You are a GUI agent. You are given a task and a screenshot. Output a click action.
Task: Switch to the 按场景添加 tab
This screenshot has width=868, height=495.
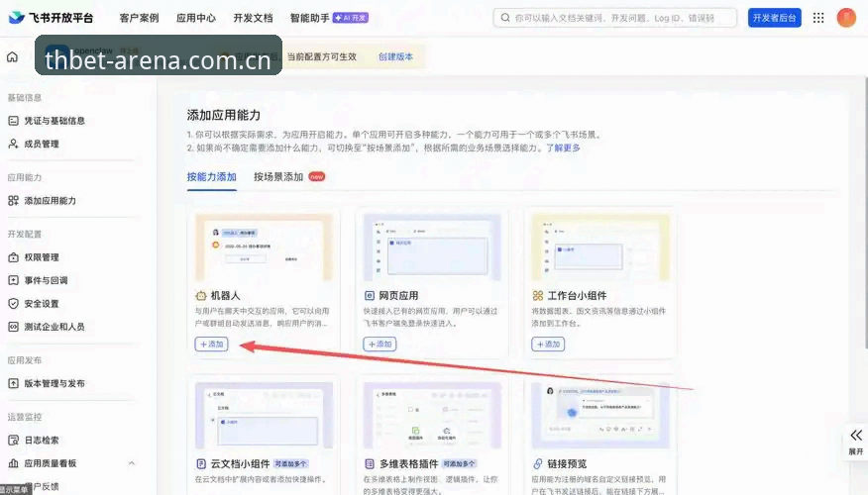[x=278, y=177]
